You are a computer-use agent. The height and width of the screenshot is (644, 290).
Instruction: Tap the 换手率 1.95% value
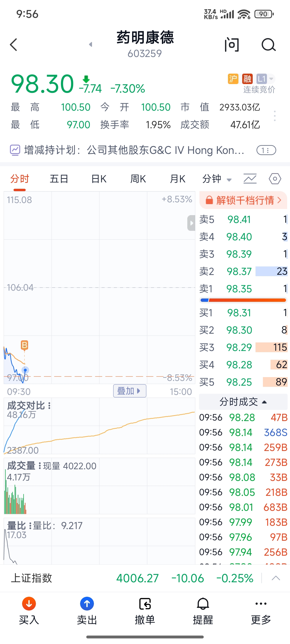[158, 124]
